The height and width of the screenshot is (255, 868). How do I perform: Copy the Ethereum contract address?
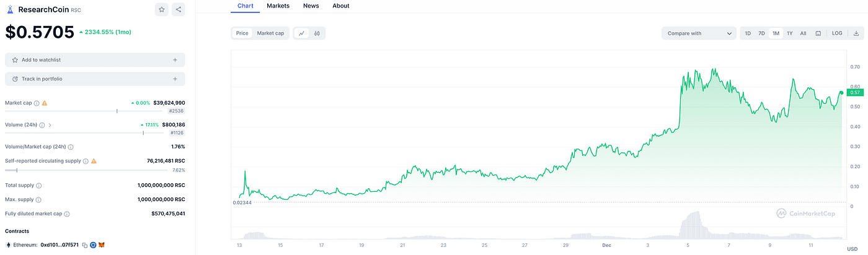tap(85, 245)
